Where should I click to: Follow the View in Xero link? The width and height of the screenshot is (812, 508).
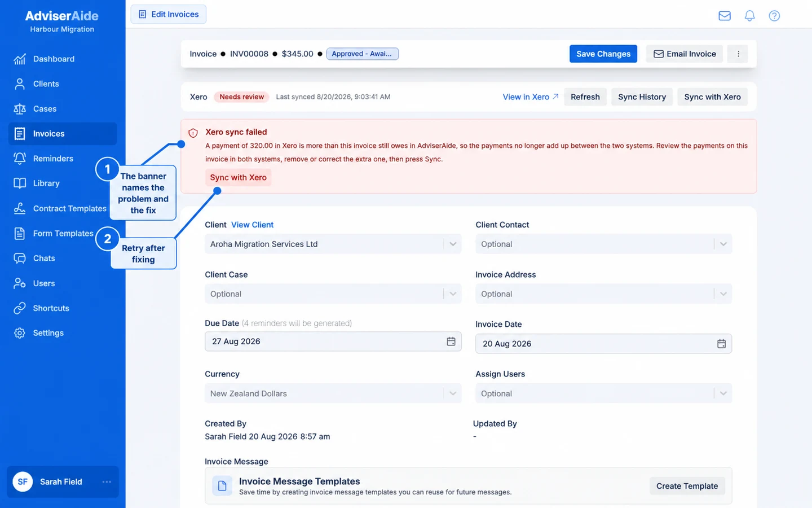pyautogui.click(x=531, y=97)
